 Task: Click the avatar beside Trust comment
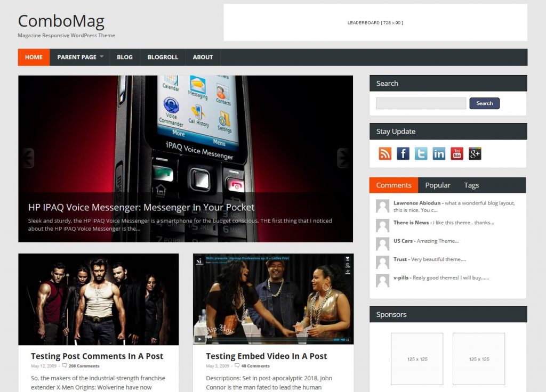click(x=382, y=262)
